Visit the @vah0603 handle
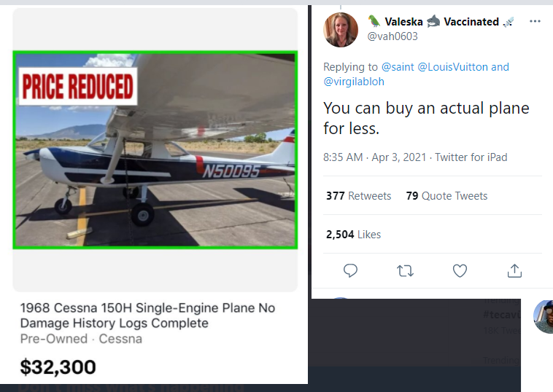The height and width of the screenshot is (392, 553). pos(392,36)
